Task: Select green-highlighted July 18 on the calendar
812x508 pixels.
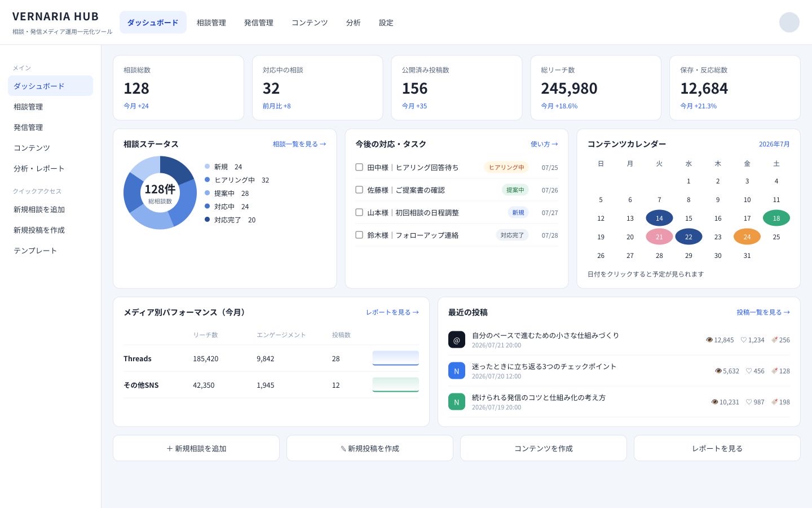Action: 776,218
